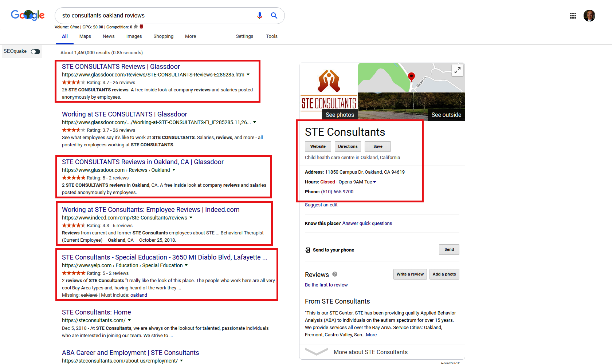Click the Google logo

tap(28, 15)
